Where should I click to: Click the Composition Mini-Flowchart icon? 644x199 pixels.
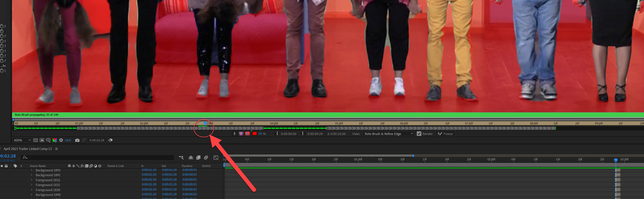click(181, 157)
